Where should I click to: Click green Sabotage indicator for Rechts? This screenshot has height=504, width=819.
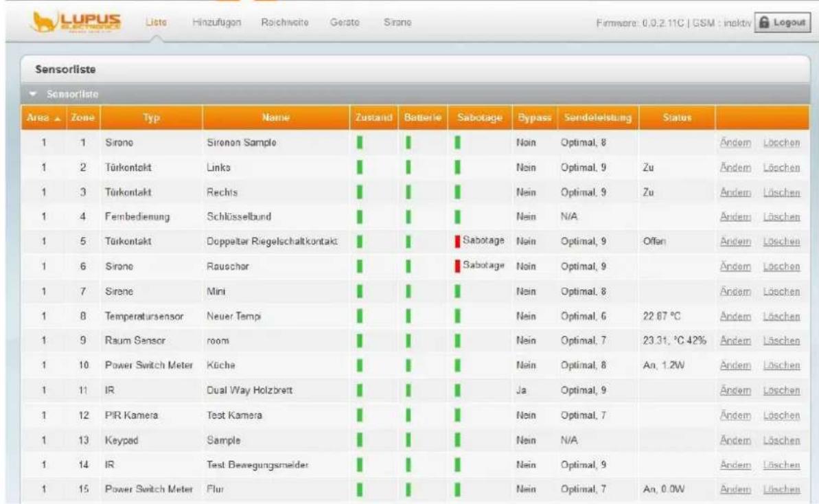[457, 192]
